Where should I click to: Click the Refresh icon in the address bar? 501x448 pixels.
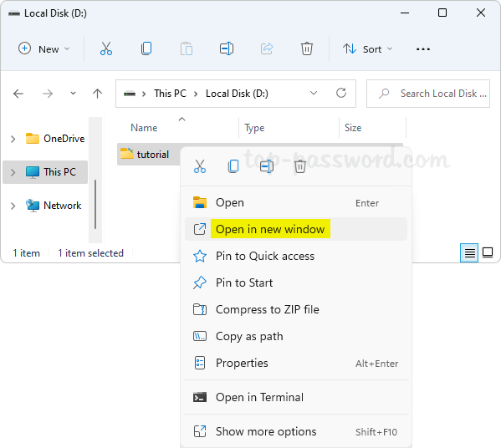click(341, 94)
